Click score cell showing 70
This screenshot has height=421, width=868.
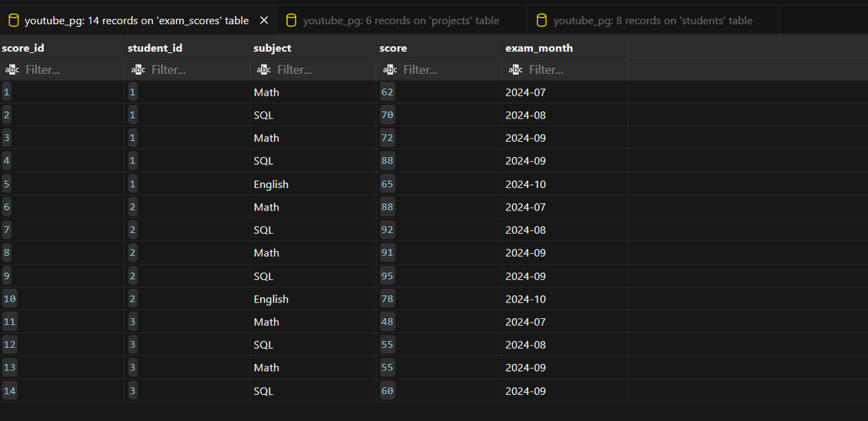pyautogui.click(x=439, y=115)
